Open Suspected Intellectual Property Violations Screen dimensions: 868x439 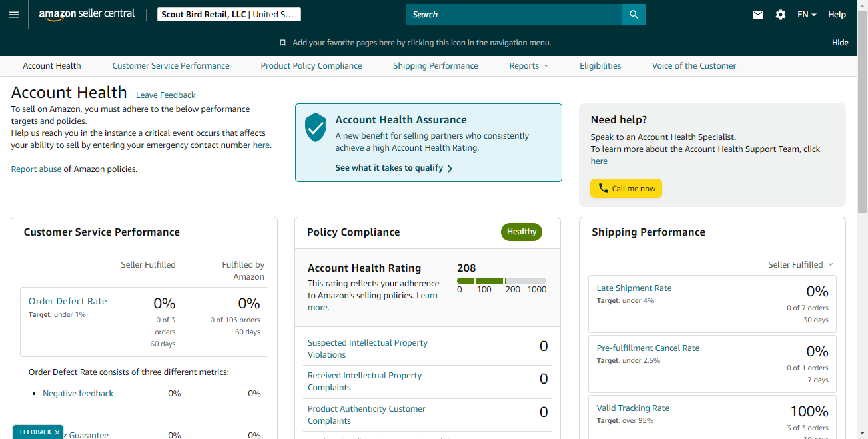368,349
